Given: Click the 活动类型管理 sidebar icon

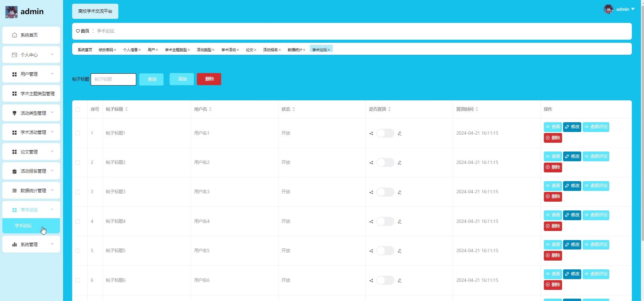Looking at the screenshot, I should 14,113.
